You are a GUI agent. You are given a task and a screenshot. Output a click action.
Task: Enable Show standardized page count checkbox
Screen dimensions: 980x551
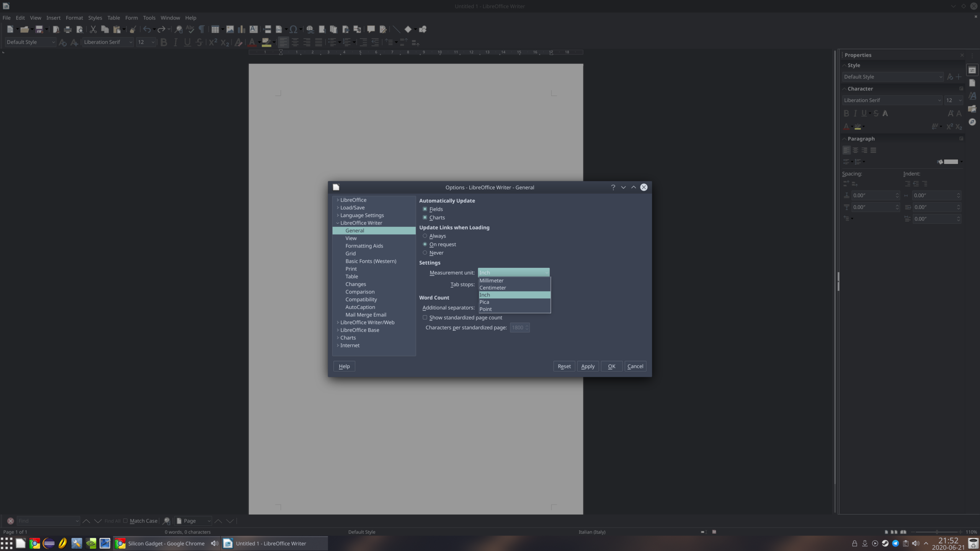(425, 317)
